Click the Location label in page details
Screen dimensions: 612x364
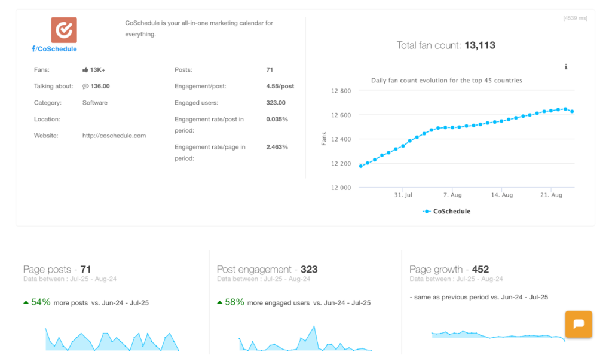click(47, 119)
